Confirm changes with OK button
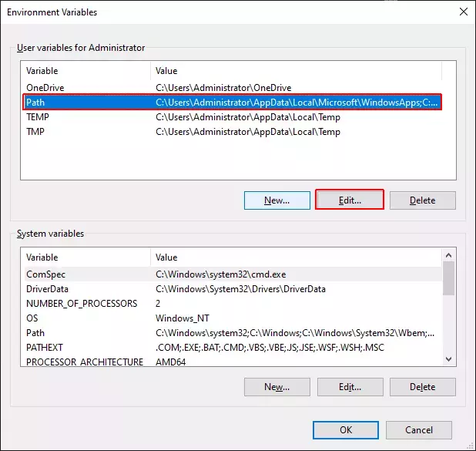476x451 pixels. coord(346,430)
